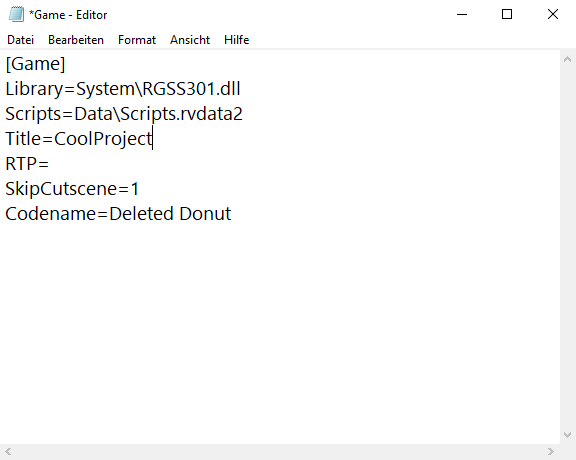Viewport: 576px width, 460px height.
Task: Place cursor in SkipCutscene=1 line
Action: pos(72,189)
